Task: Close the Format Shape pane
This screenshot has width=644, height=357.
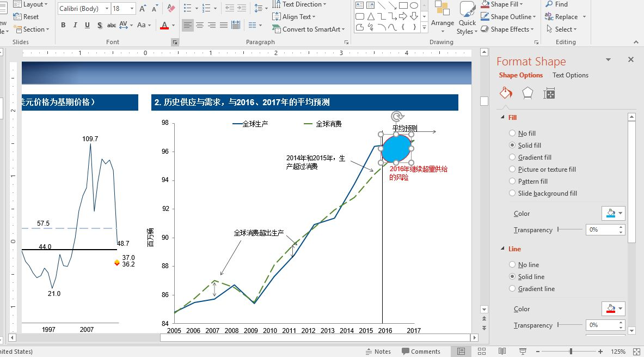Action: (x=631, y=59)
